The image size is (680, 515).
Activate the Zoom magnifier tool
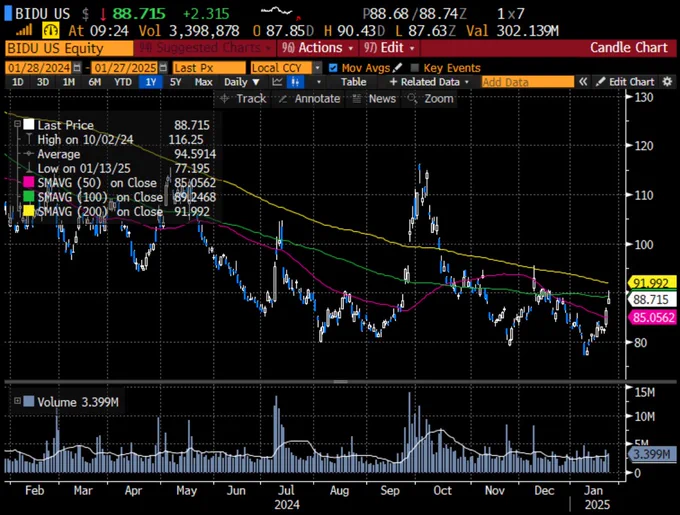click(x=431, y=99)
